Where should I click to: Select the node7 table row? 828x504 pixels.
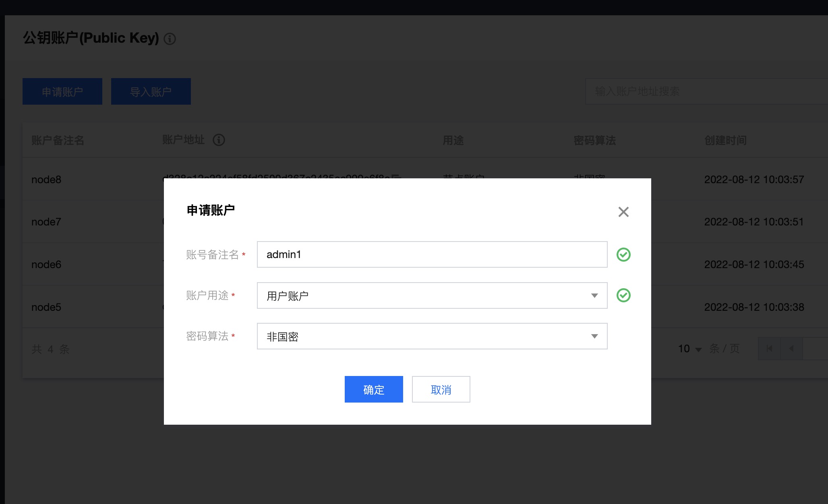point(46,222)
